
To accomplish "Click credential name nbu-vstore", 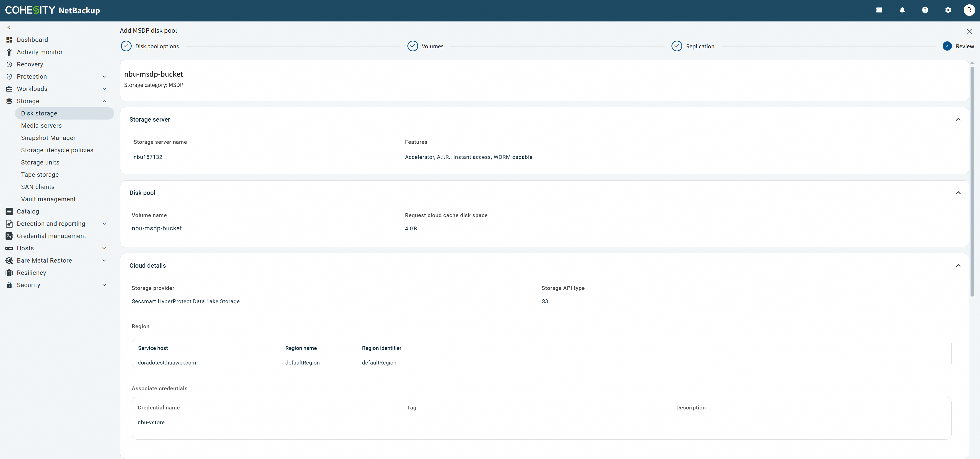I will click(x=151, y=422).
